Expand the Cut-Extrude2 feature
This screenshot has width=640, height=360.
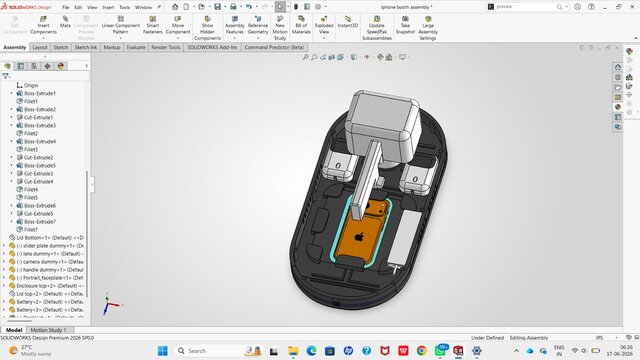[11, 157]
